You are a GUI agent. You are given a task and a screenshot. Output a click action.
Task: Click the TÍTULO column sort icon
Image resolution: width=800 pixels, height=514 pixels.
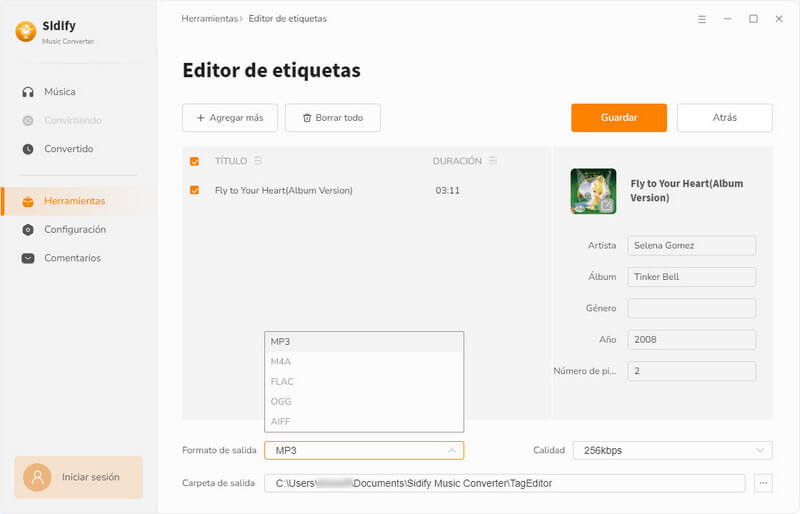tap(258, 161)
